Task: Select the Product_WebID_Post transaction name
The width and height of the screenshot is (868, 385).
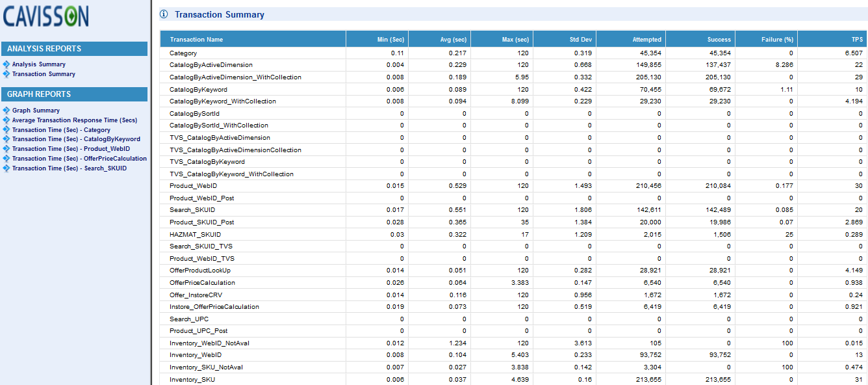Action: click(x=202, y=198)
